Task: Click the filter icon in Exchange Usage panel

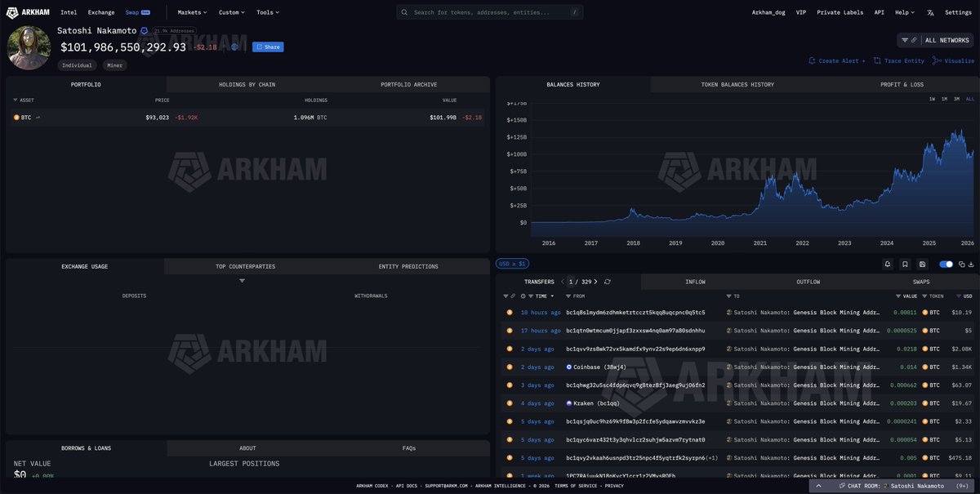Action: click(x=243, y=281)
